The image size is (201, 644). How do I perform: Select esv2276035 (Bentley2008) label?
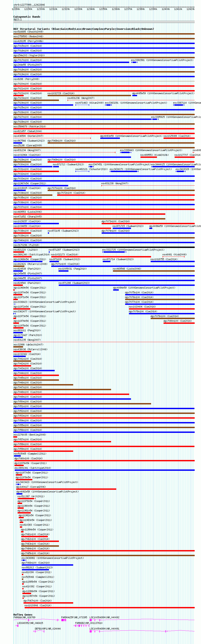(30, 435)
